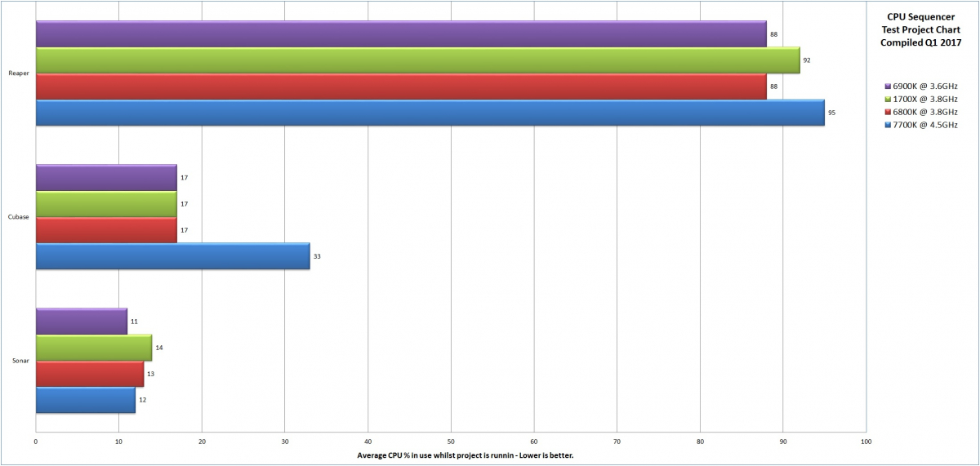Select the green Reaper bar valued 92
The height and width of the screenshot is (466, 980).
(418, 60)
